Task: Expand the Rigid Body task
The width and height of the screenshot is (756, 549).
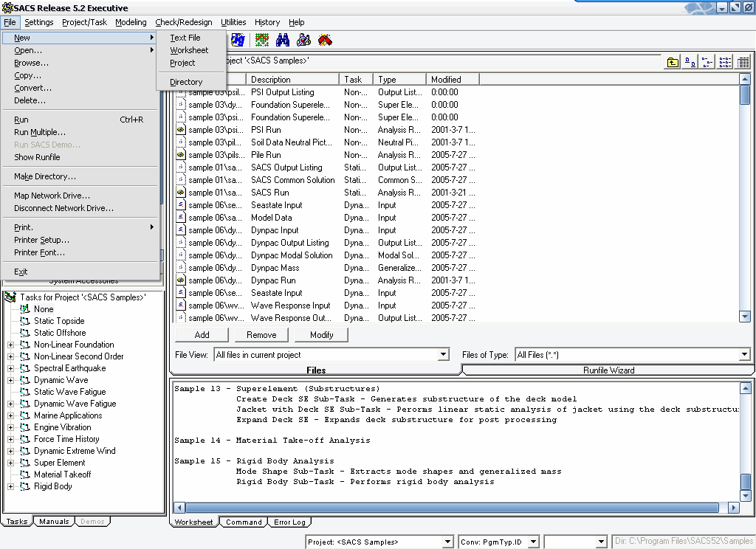Action: coord(10,486)
